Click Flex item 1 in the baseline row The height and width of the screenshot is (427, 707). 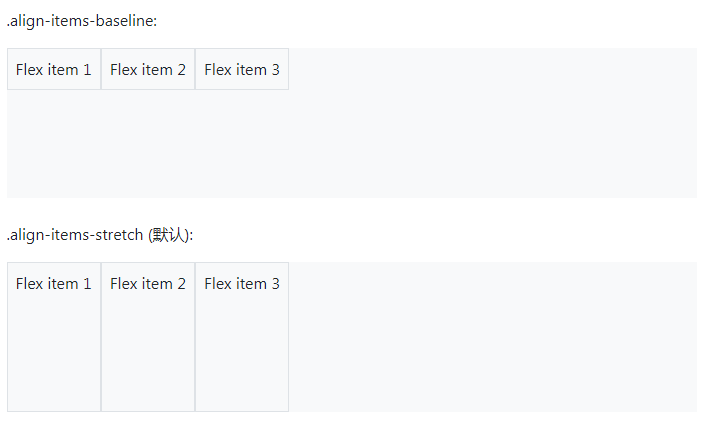point(54,69)
